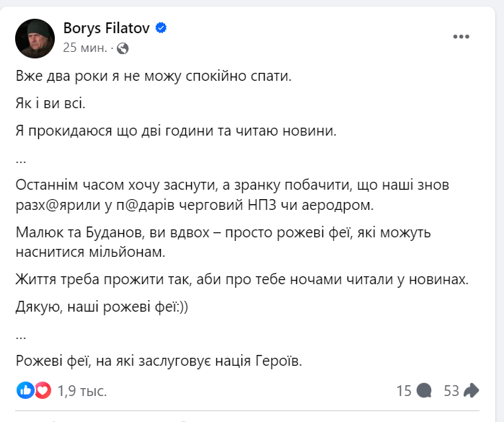Click the red heart Love reaction icon
The width and height of the screenshot is (504, 422).
click(x=42, y=390)
